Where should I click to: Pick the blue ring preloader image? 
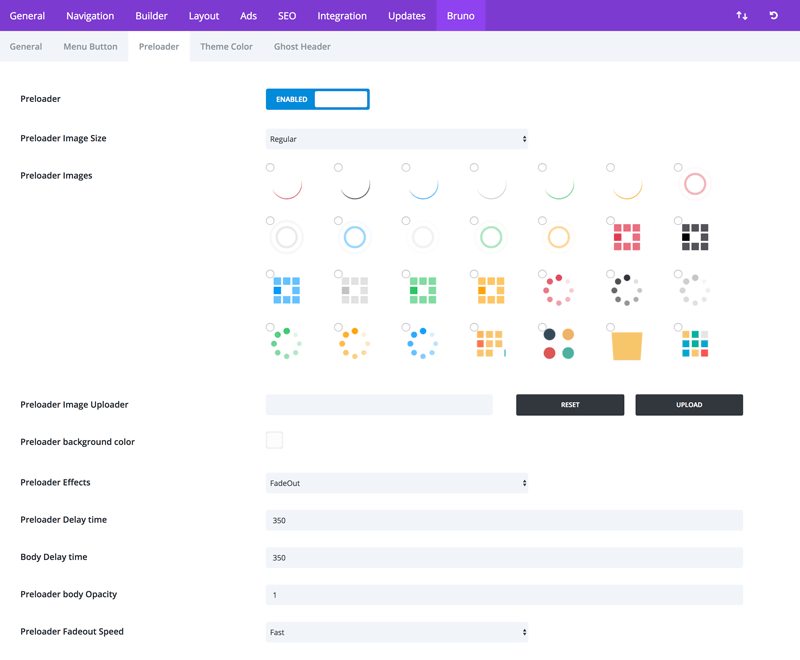coord(355,237)
